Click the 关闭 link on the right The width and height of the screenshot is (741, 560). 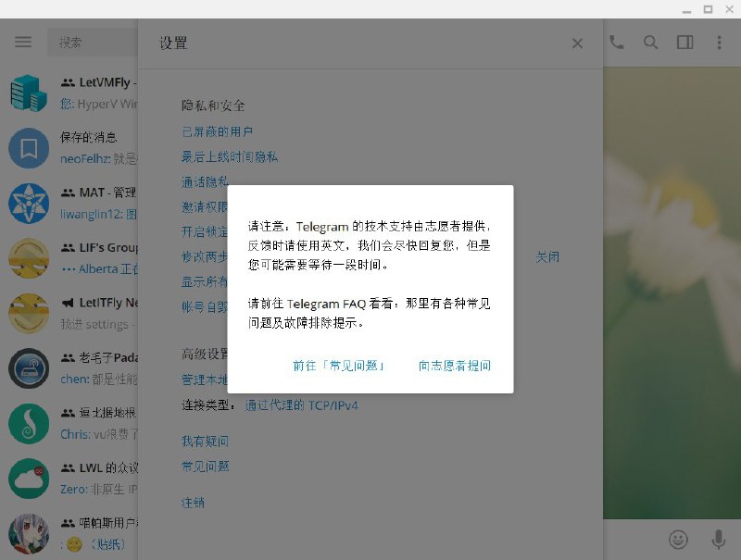tap(547, 257)
